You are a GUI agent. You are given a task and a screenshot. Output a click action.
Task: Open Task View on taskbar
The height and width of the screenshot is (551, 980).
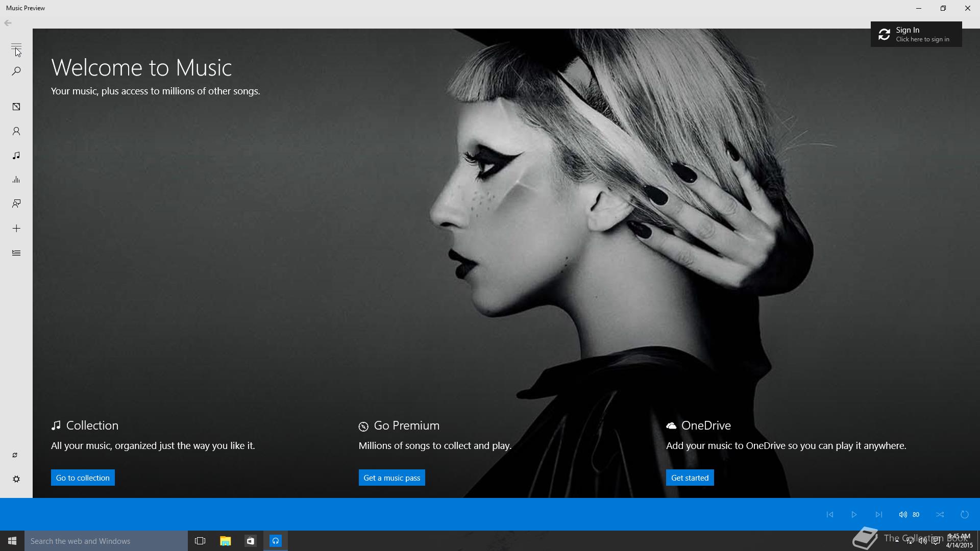[200, 541]
